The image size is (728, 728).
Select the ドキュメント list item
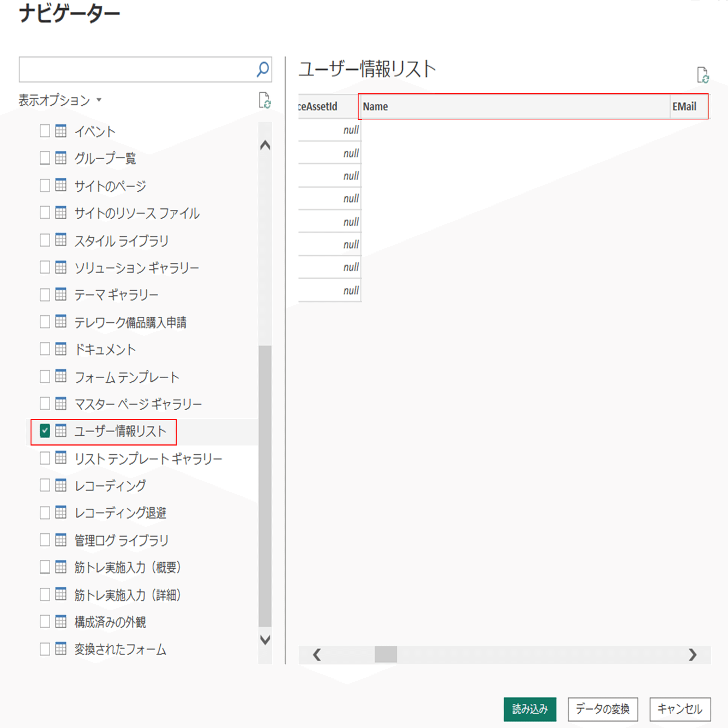[x=105, y=350]
